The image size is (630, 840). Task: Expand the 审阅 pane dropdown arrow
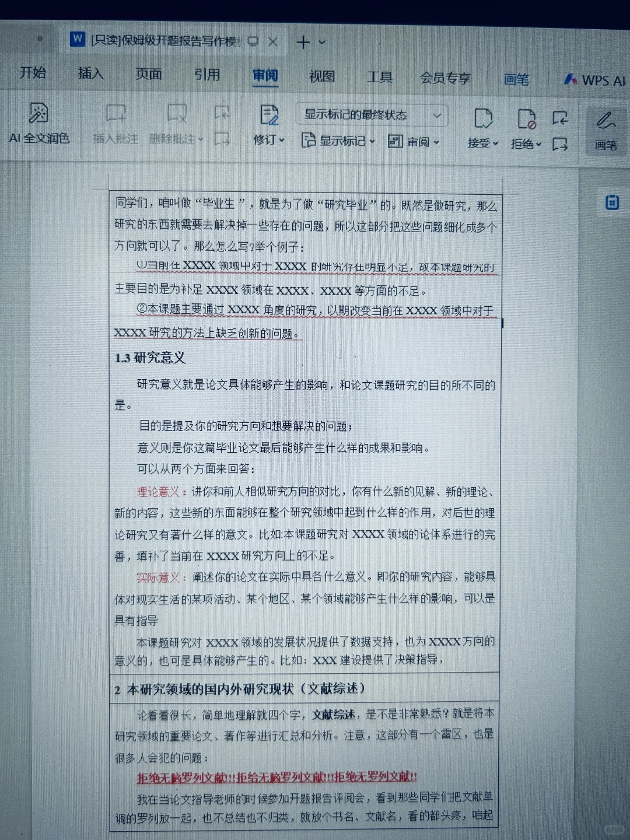click(x=436, y=142)
